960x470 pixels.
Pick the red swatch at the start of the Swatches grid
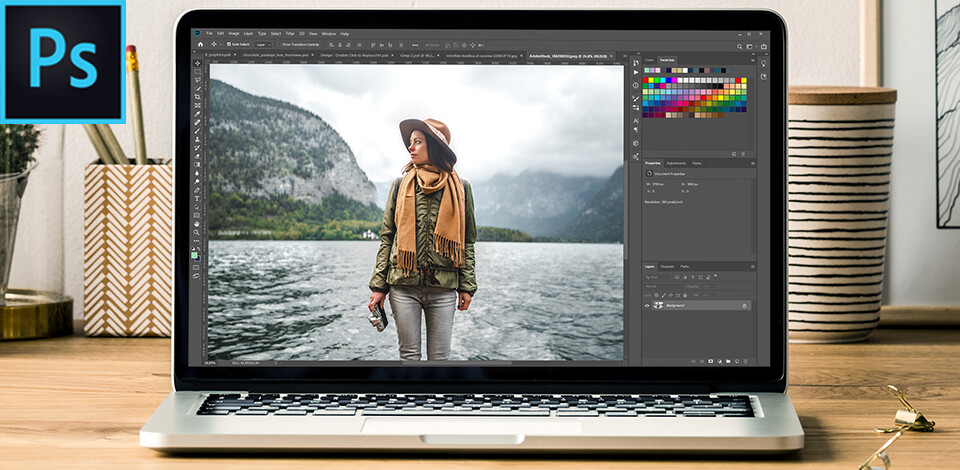click(x=645, y=80)
